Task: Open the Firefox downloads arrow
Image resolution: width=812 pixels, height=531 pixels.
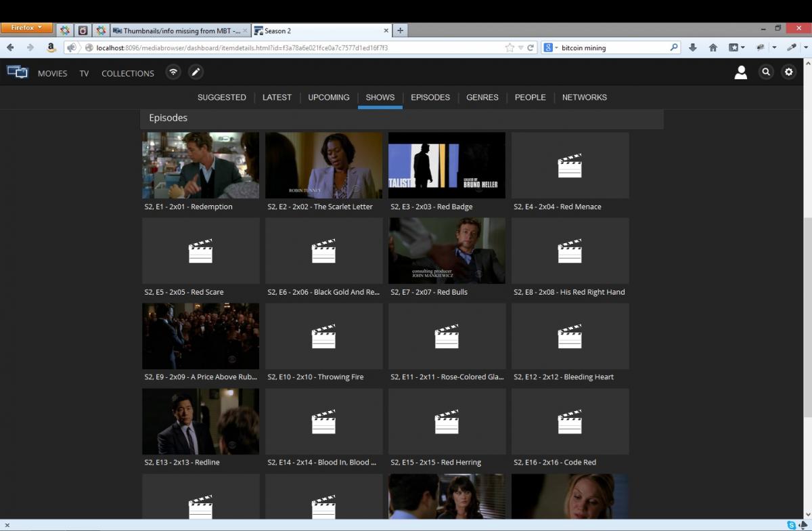Action: point(693,48)
